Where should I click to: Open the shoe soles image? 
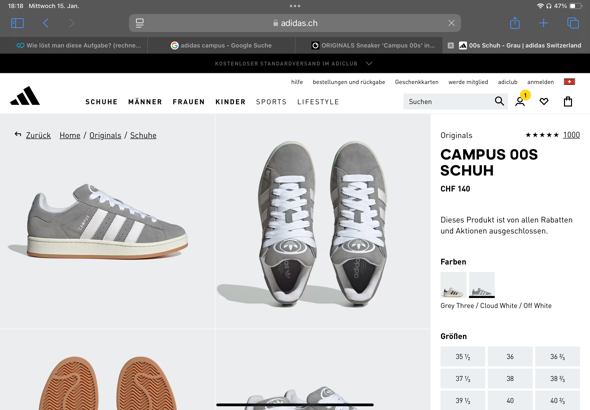(107, 370)
